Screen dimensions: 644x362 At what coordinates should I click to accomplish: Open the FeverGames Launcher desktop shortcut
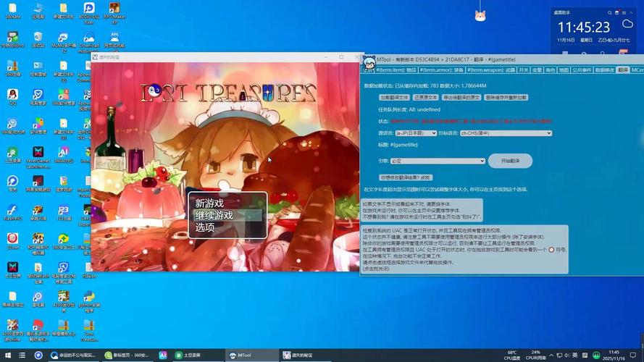click(38, 158)
